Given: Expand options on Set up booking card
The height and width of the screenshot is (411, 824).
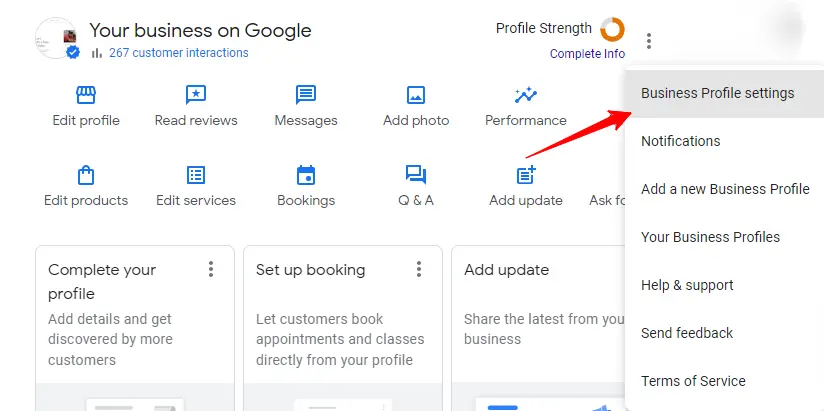Looking at the screenshot, I should pyautogui.click(x=419, y=269).
